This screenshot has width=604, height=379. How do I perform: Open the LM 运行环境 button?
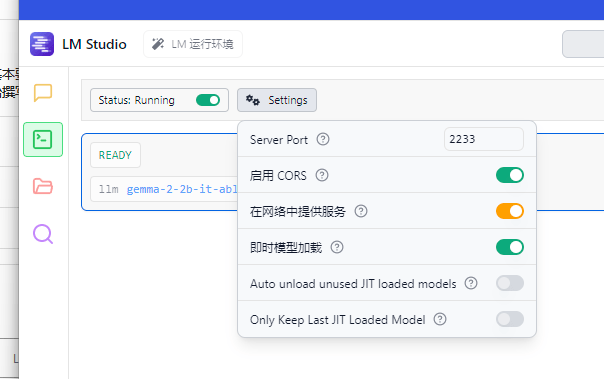click(x=193, y=44)
